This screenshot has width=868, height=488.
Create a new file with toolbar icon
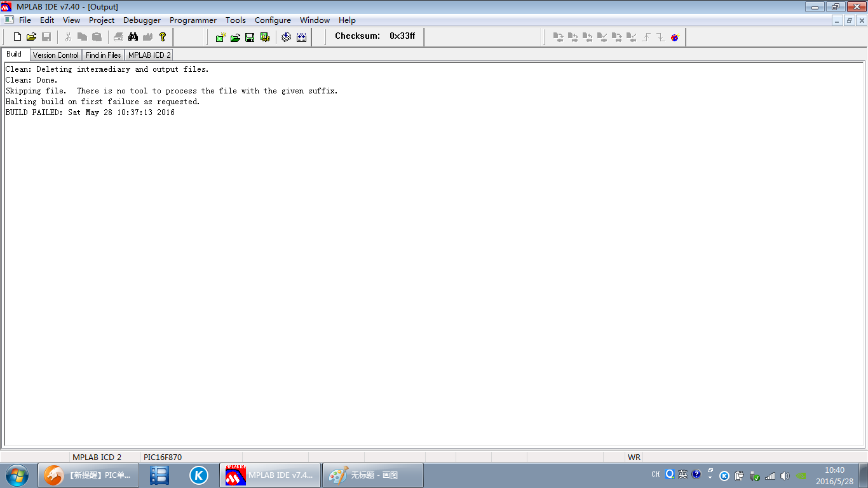pos(18,37)
